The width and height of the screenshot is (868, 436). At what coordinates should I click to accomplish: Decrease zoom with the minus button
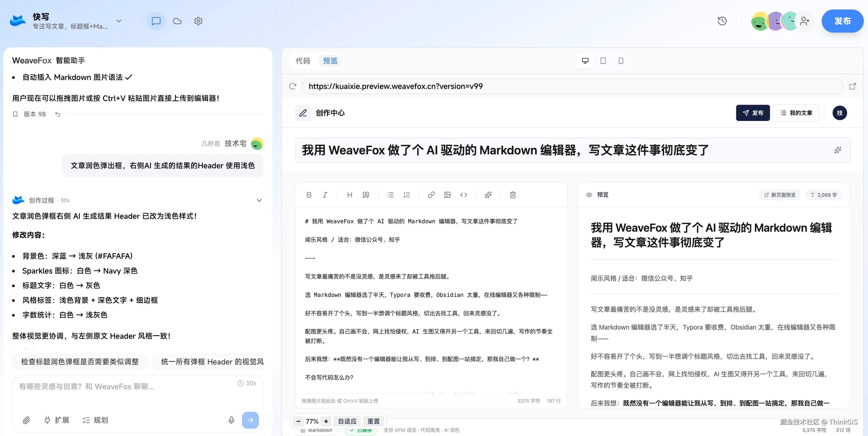[298, 421]
